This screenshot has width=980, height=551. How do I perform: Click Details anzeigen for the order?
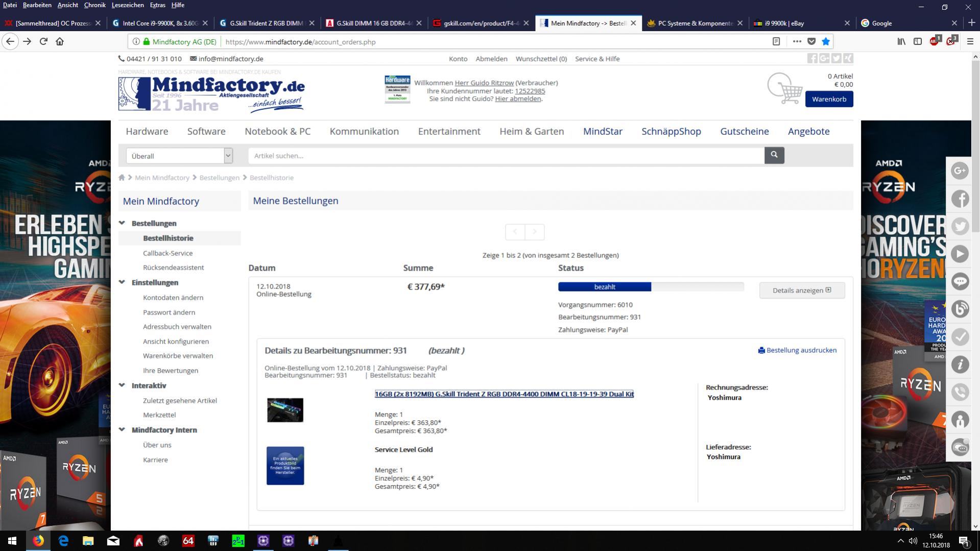(802, 291)
